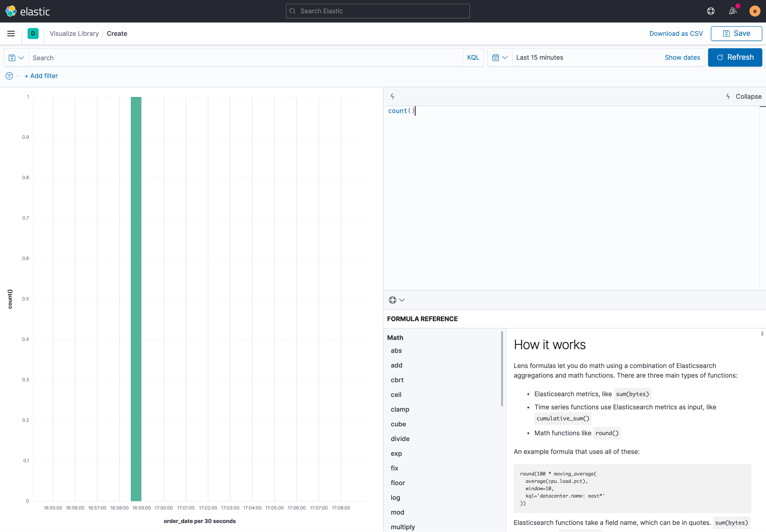Image resolution: width=766 pixels, height=532 pixels.
Task: Click the lightning icon above formula editor
Action: [x=392, y=96]
